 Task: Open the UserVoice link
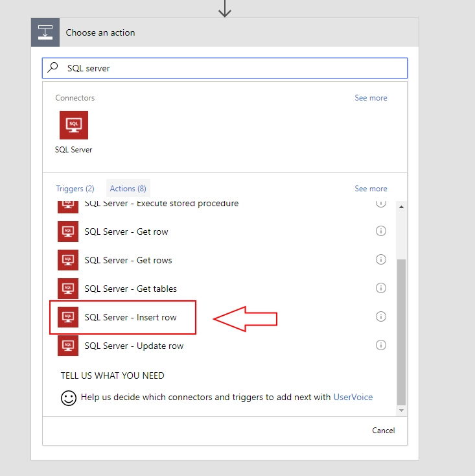click(x=353, y=397)
